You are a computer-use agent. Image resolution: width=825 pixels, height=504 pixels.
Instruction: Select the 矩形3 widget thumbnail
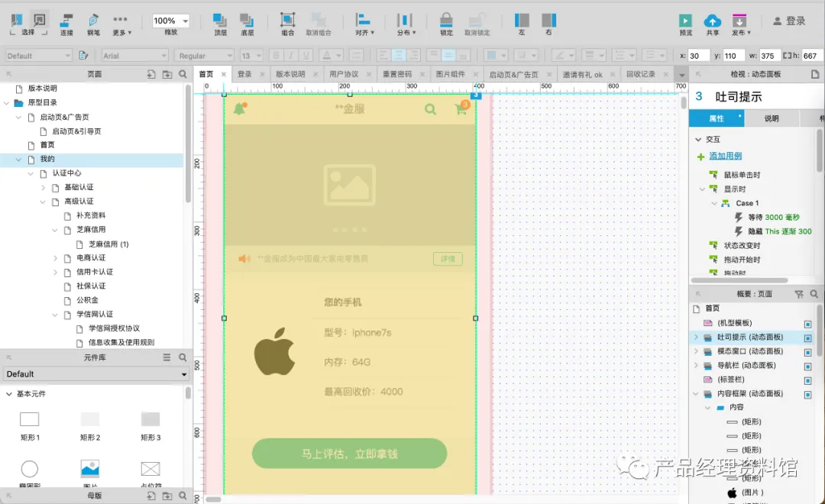150,419
